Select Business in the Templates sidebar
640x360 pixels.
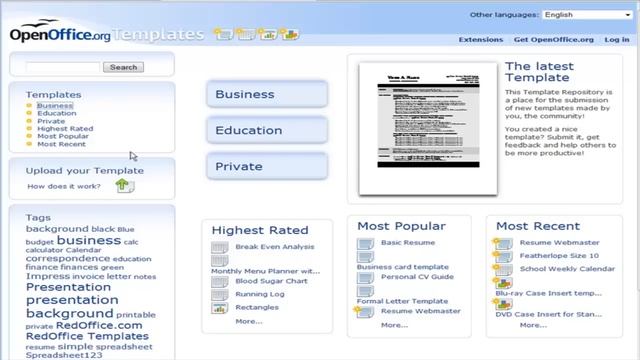55,106
